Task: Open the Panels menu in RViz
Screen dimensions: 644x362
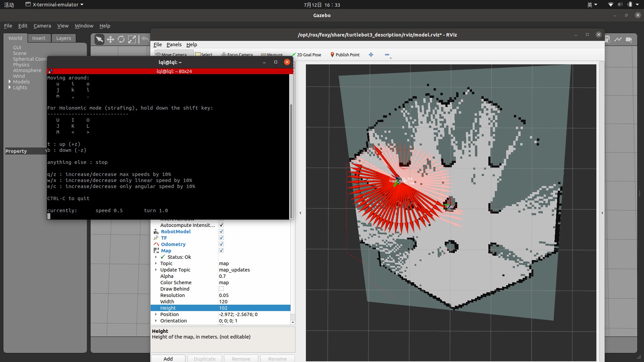Action: 174,44
